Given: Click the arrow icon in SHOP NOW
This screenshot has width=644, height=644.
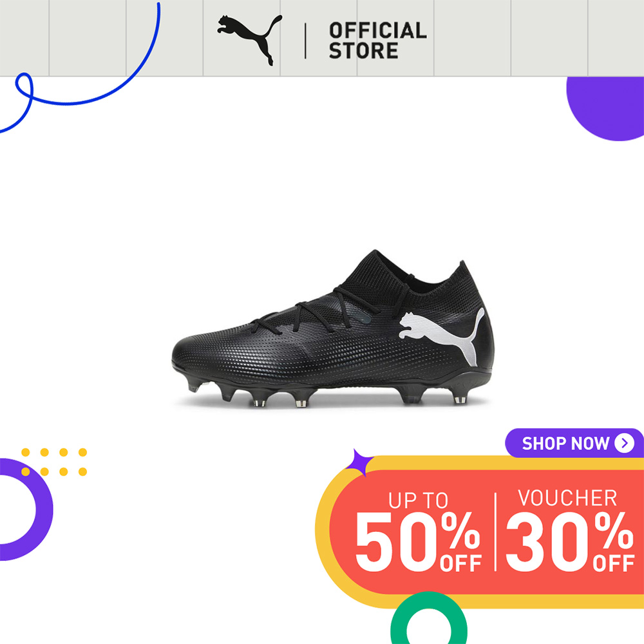Looking at the screenshot, I should (x=624, y=443).
